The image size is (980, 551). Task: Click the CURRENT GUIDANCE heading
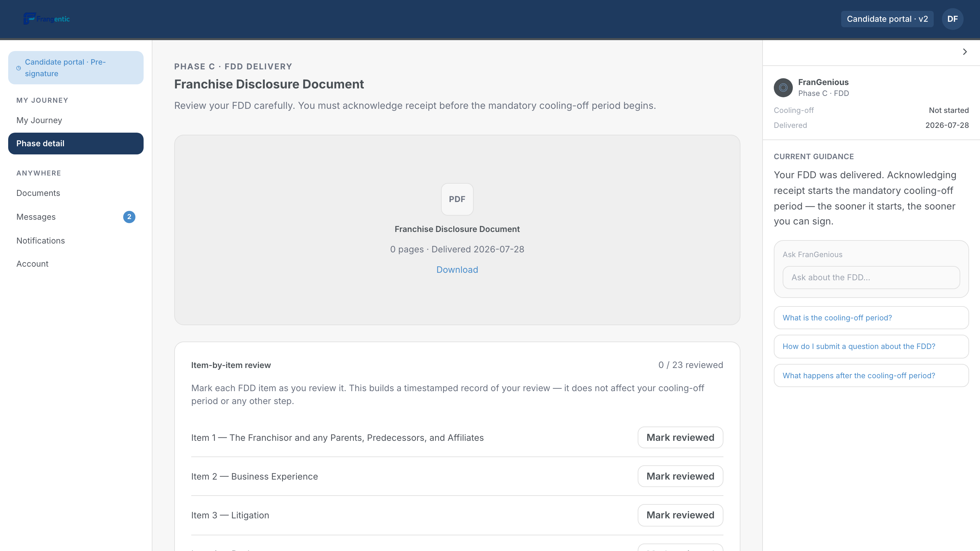(x=814, y=157)
